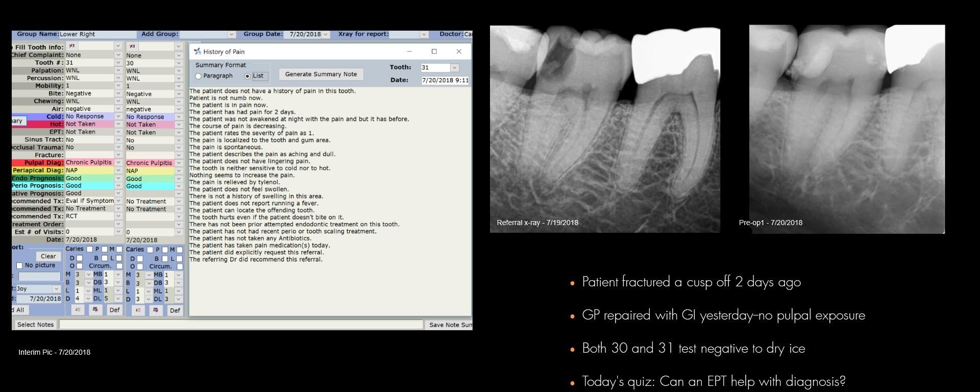Viewport: 980px width, 392px height.
Task: Minimize the History of Pain window
Action: pyautogui.click(x=409, y=51)
